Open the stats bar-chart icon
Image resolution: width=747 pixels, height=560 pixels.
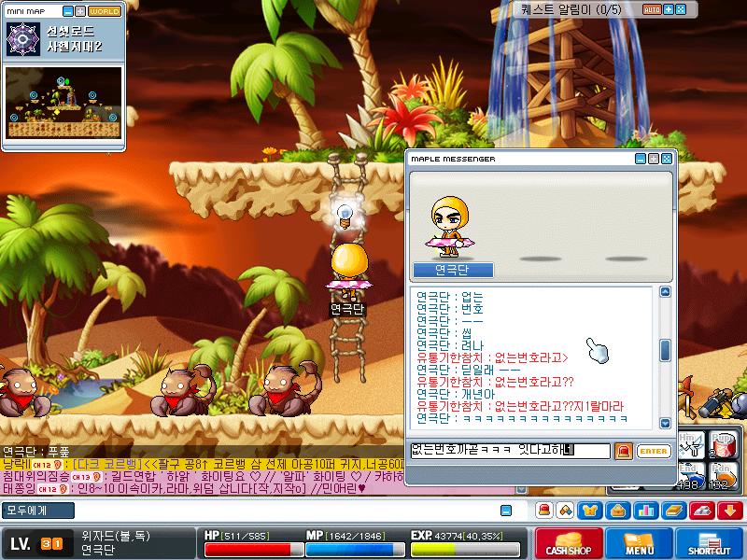tap(646, 511)
